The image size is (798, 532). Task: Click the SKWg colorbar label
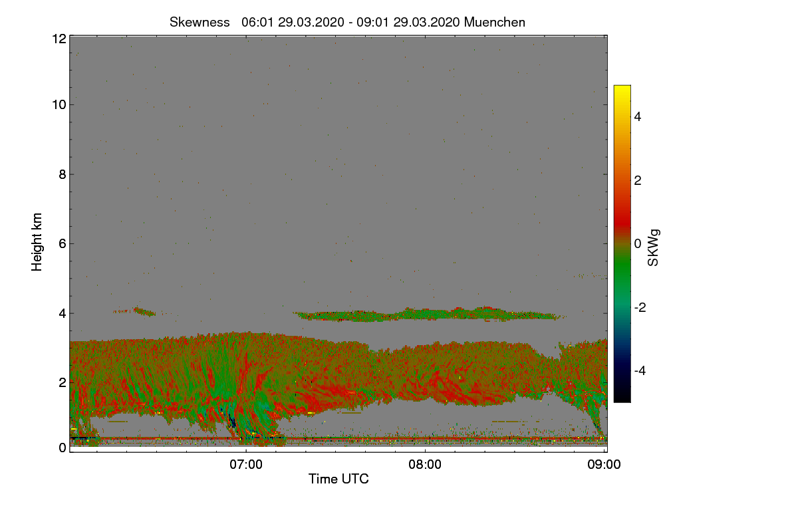tap(654, 247)
